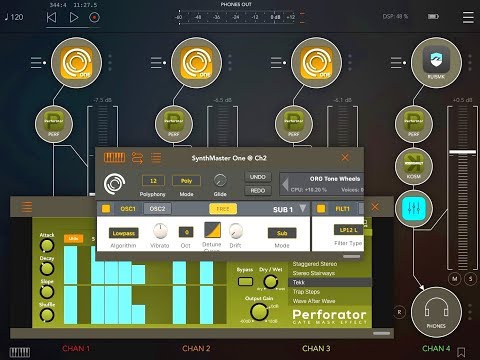Expand the SUB 1 dropdown arrow
The width and height of the screenshot is (480, 360).
302,209
